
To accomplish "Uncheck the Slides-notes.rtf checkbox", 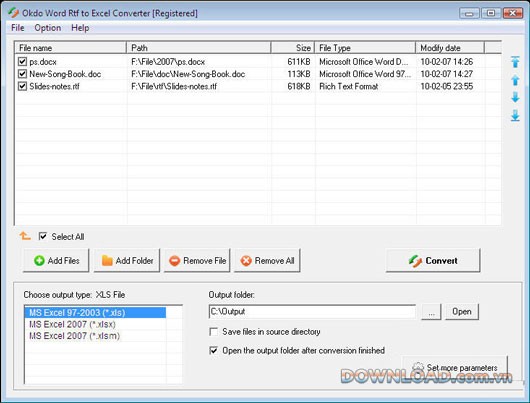I will click(22, 86).
